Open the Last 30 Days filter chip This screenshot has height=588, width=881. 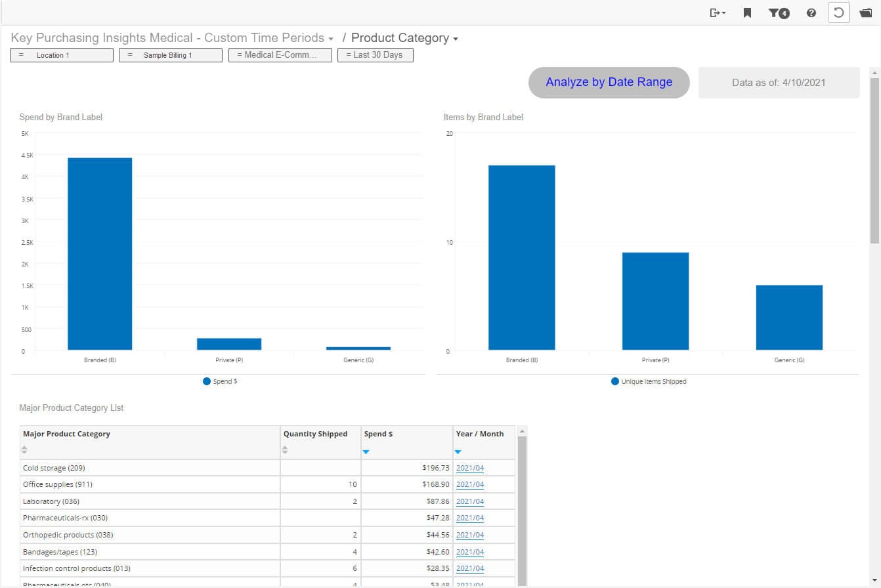tap(375, 55)
